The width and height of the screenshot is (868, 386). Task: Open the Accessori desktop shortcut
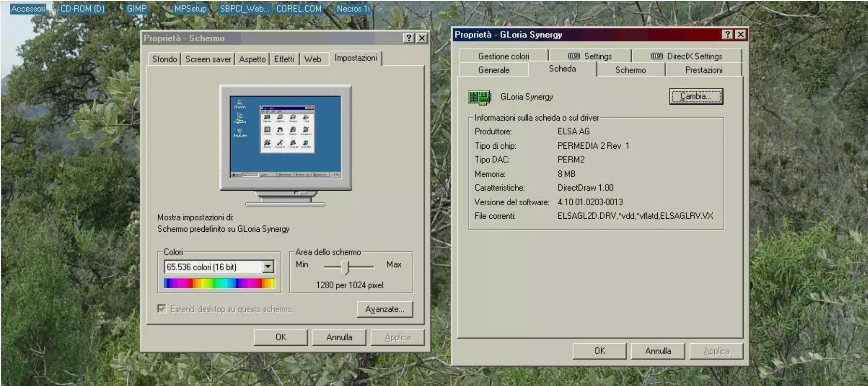(x=28, y=9)
